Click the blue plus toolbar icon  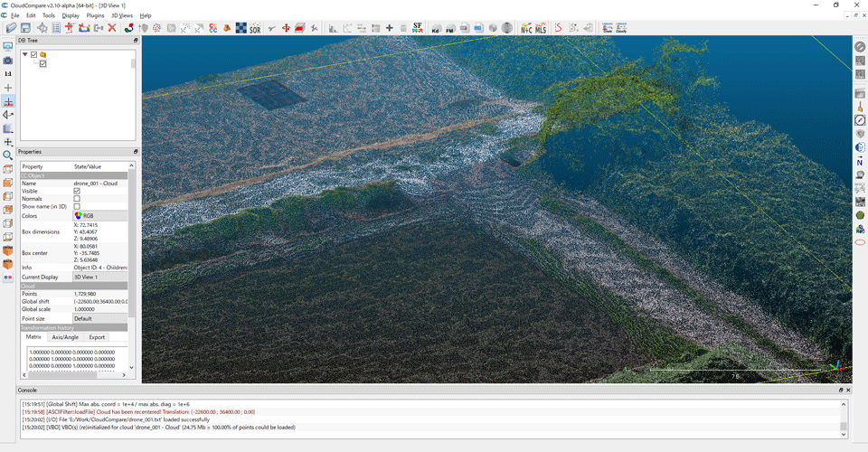(389, 28)
